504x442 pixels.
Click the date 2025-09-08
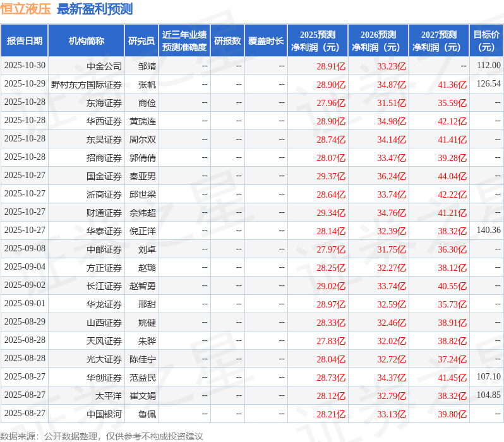coord(25,249)
